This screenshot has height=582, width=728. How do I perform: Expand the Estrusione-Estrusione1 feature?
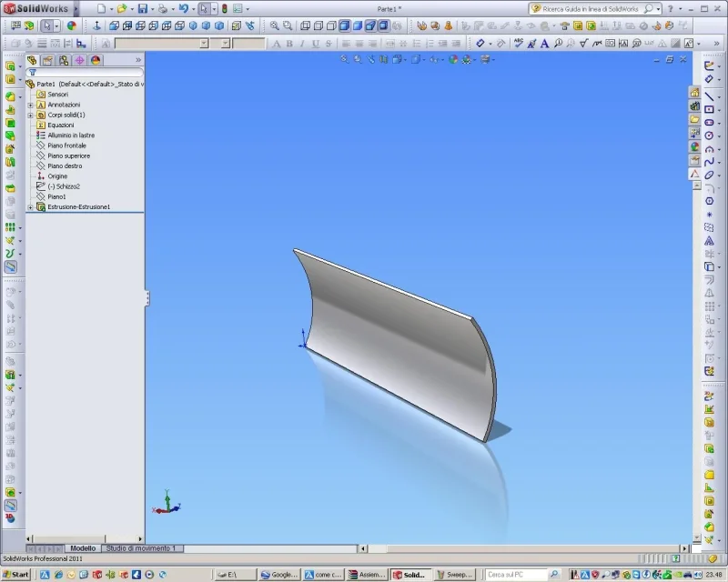click(x=31, y=207)
